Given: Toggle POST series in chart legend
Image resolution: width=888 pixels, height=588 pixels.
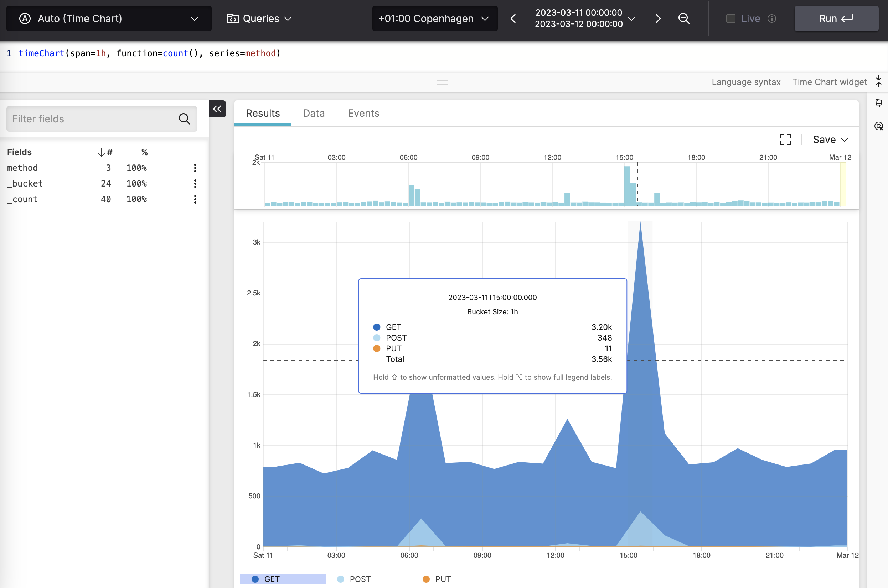Looking at the screenshot, I should (x=359, y=579).
